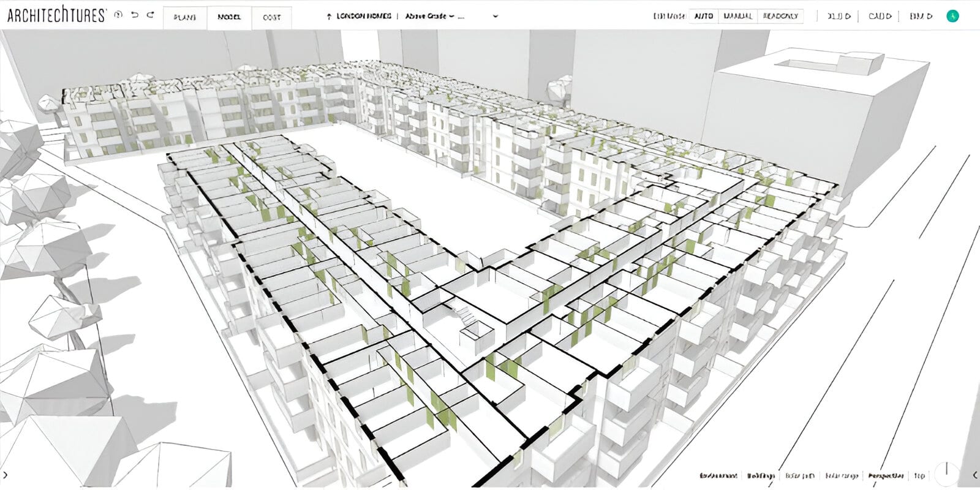
Task: Select the Top view mode
Action: click(x=919, y=475)
